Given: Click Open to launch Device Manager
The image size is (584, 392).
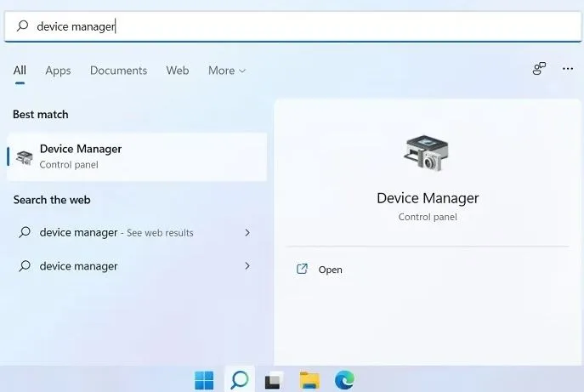Looking at the screenshot, I should click(330, 270).
